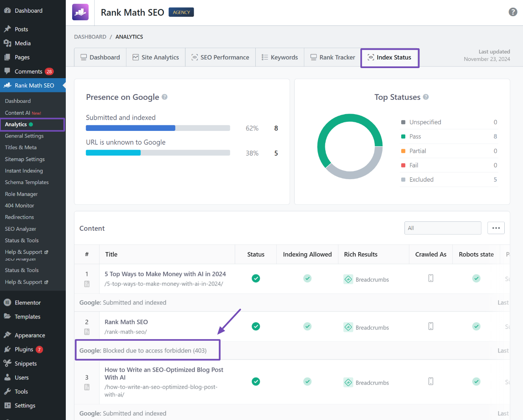Viewport: 523px width, 420px height.
Task: Go to General Settings submenu item
Action: (x=24, y=136)
